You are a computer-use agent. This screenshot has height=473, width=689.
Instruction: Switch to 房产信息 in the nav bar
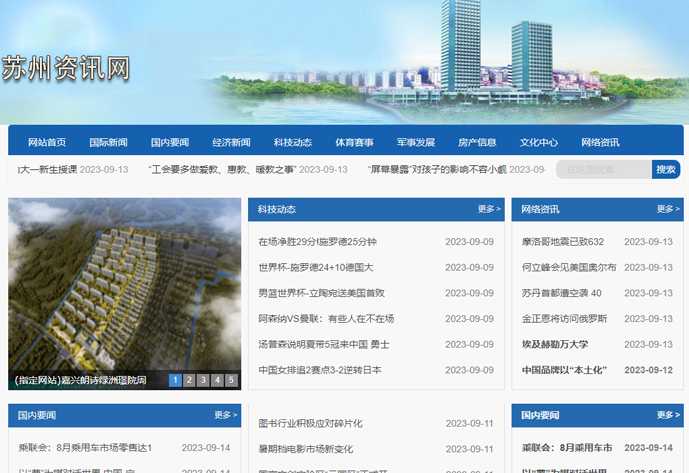477,142
